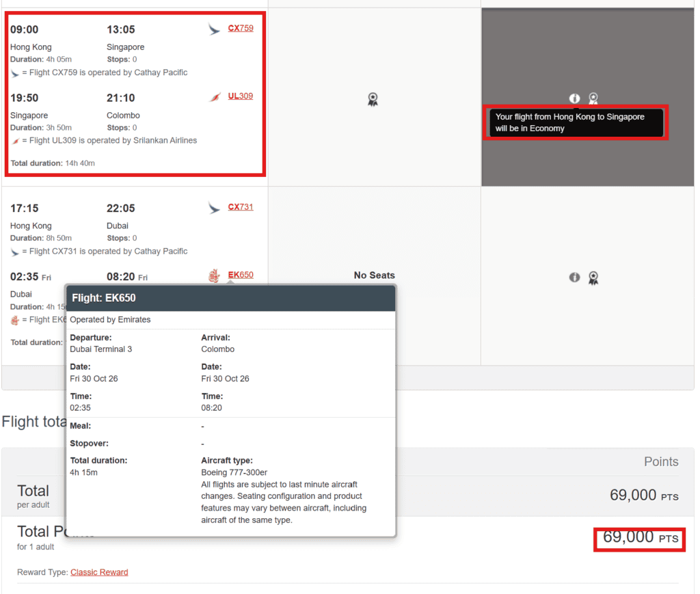Open the CX731 flight details link

[241, 208]
